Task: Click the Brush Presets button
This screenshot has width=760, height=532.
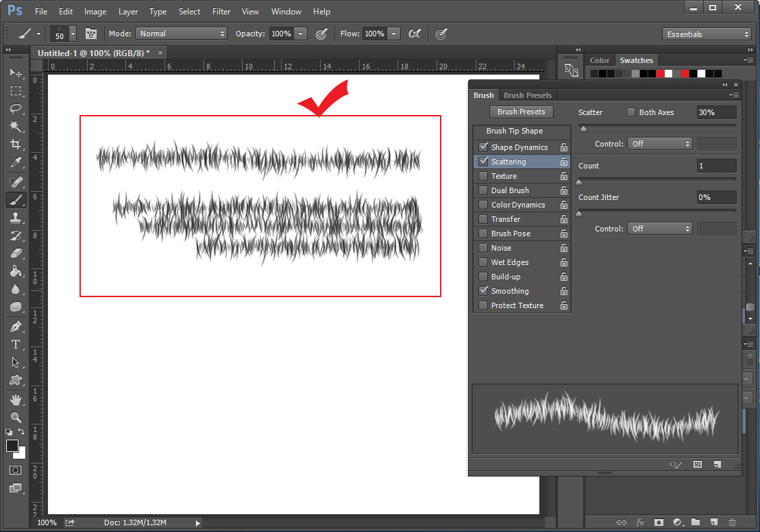Action: click(521, 112)
